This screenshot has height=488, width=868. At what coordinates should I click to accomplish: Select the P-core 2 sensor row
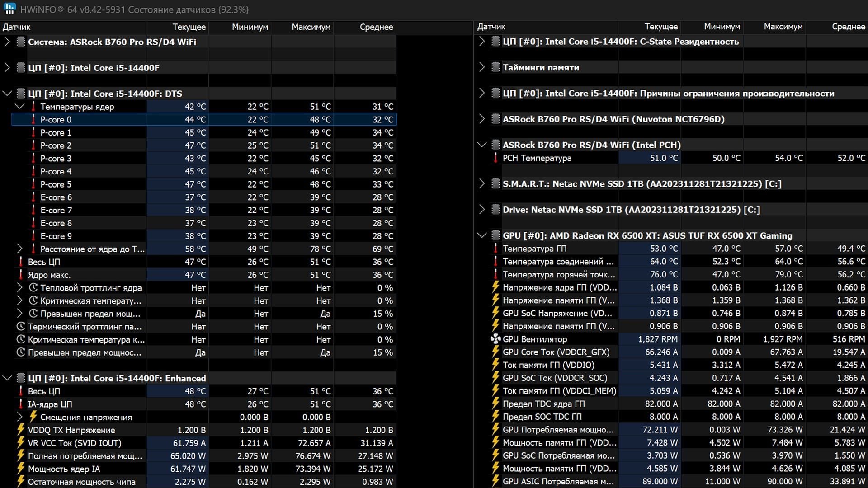pos(204,145)
